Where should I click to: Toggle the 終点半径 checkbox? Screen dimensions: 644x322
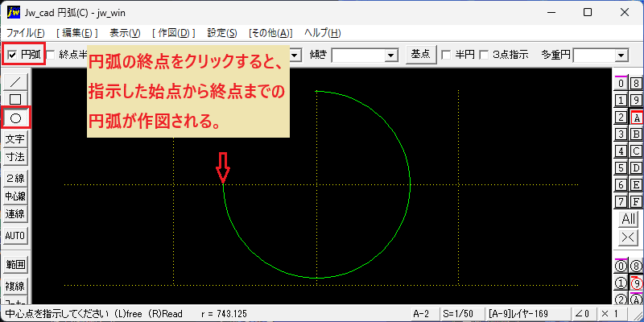point(51,55)
